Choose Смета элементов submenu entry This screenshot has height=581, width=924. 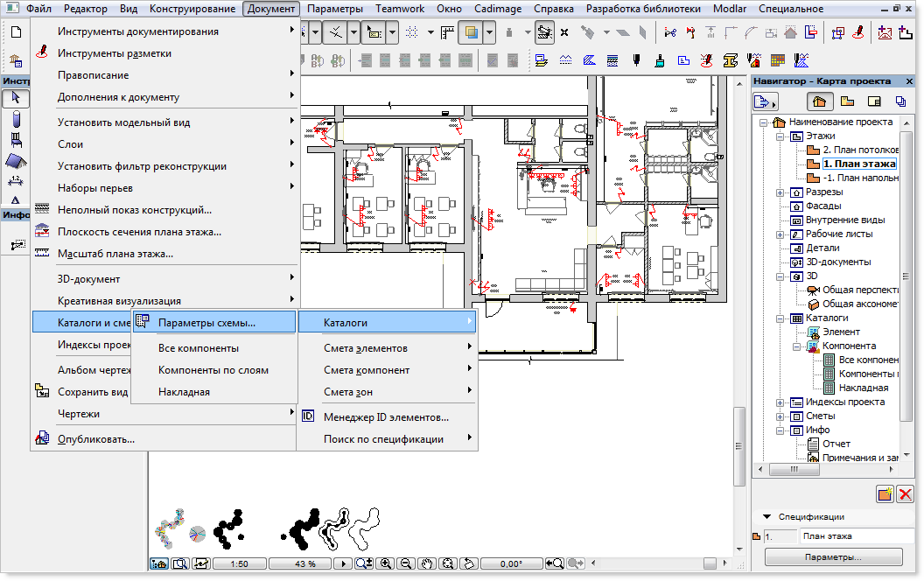[x=387, y=348]
